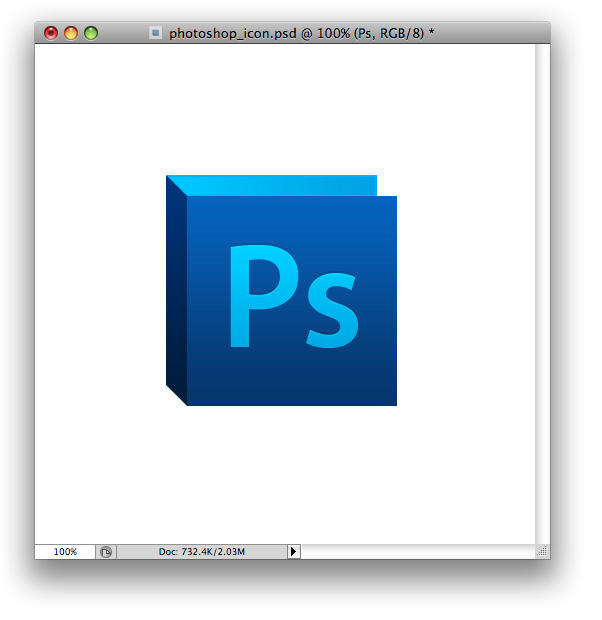Click the vertical scrollbar on right edge
Screen dimensions: 602x620
pos(543,294)
